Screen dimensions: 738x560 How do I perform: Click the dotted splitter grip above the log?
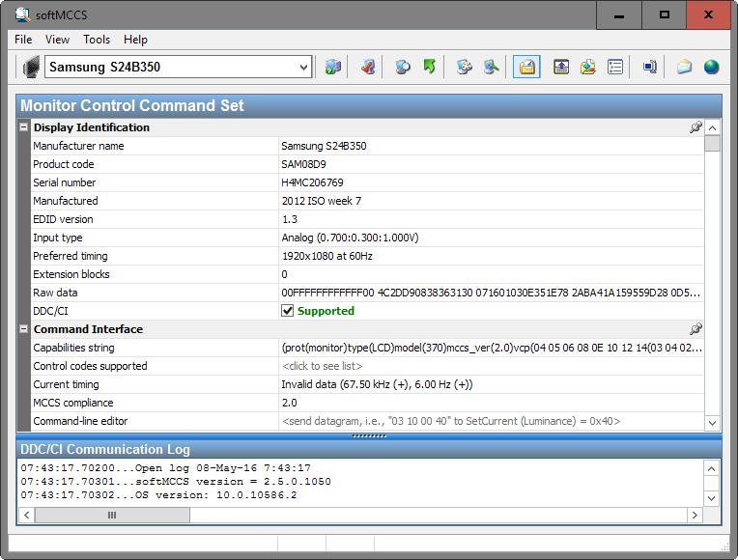369,435
